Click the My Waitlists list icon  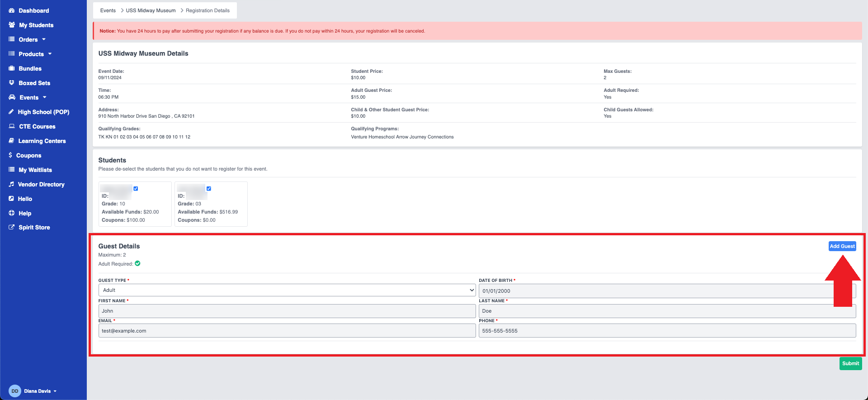pos(12,170)
